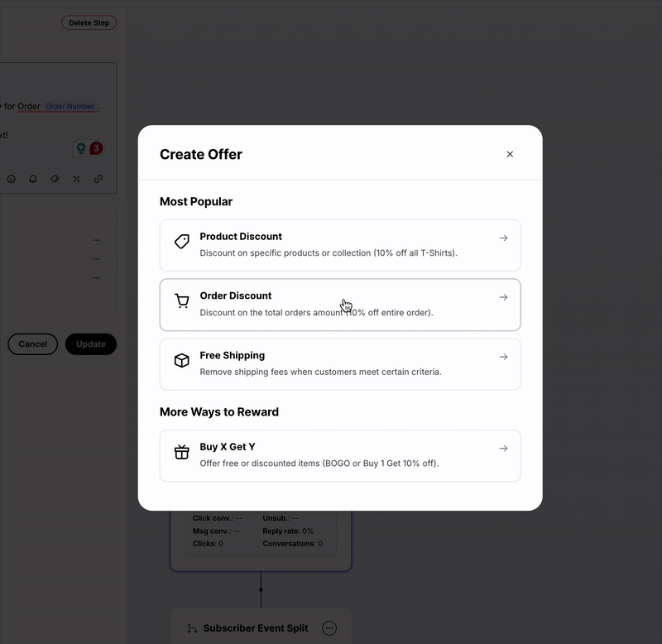Screen dimensions: 662x644
Task: Click the Order Discount cart icon
Action: (x=182, y=301)
